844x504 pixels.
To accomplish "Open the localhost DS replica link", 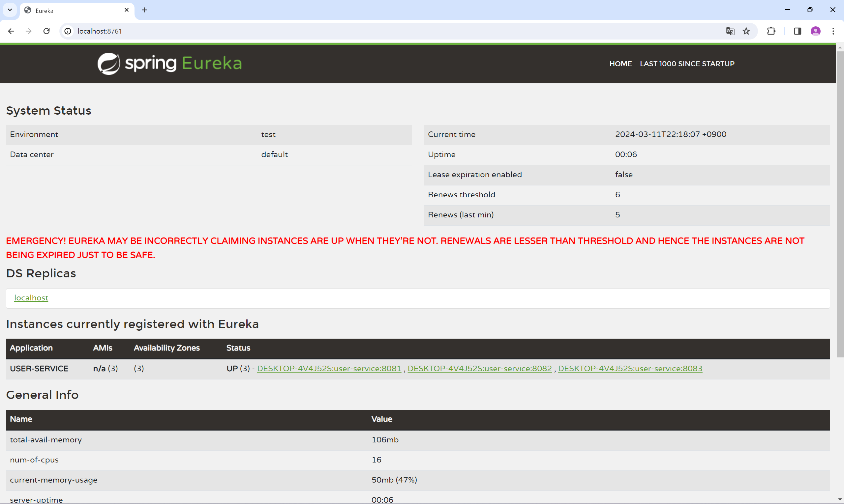I will tap(31, 298).
